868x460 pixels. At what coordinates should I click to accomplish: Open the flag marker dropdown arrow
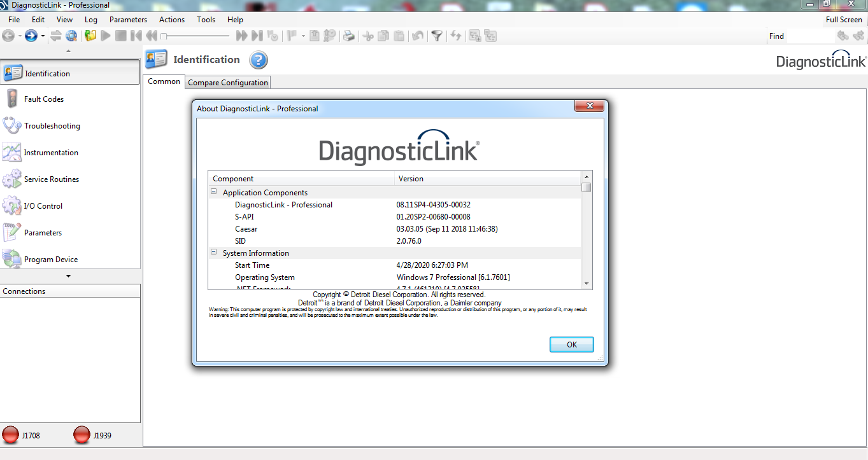click(303, 36)
